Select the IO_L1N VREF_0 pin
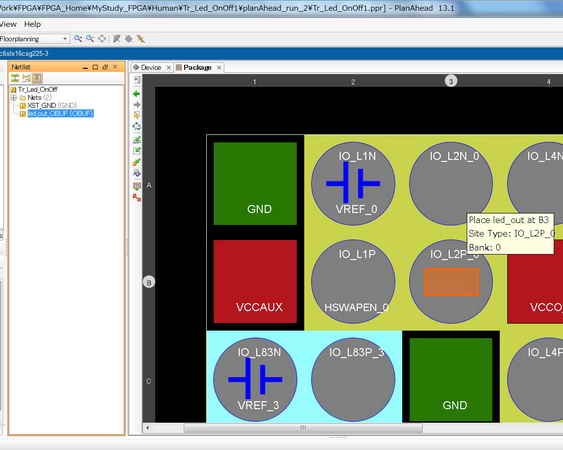Screen dimensions: 563x450 [353, 184]
